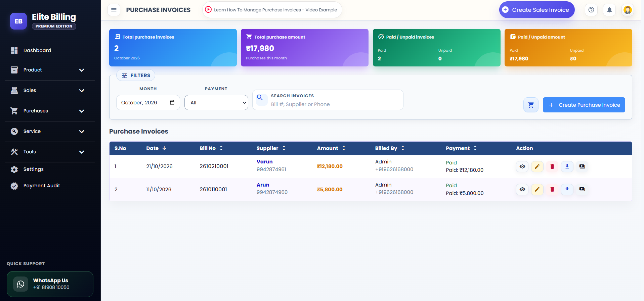Open the month calendar picker icon
The image size is (644, 301).
click(x=172, y=102)
